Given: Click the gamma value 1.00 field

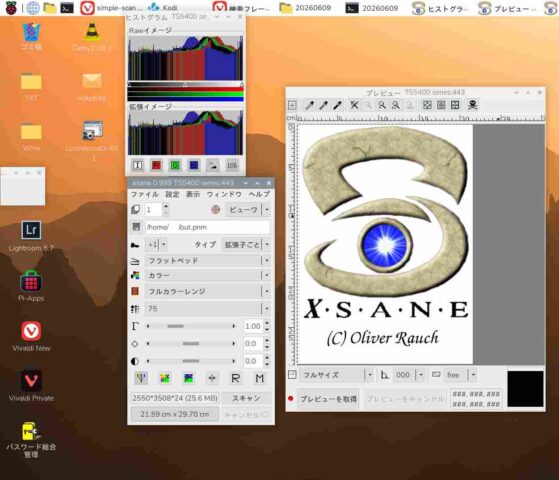Looking at the screenshot, I should coord(253,326).
